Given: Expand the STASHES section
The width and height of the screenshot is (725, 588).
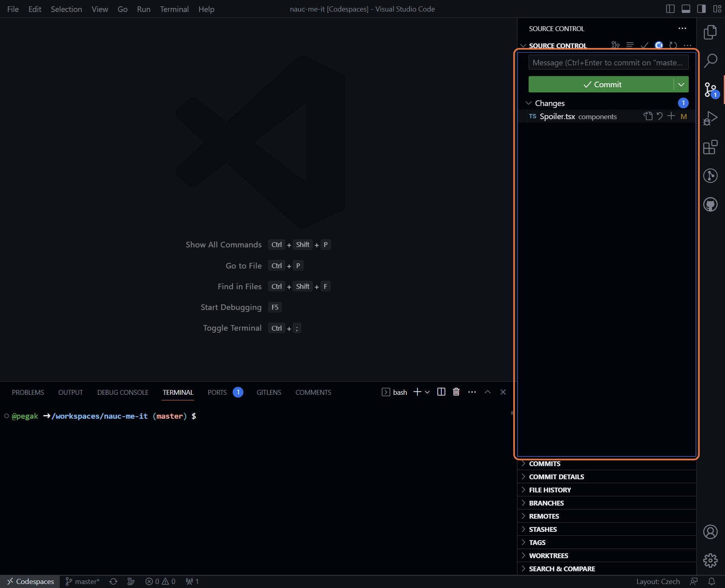Looking at the screenshot, I should (x=607, y=529).
